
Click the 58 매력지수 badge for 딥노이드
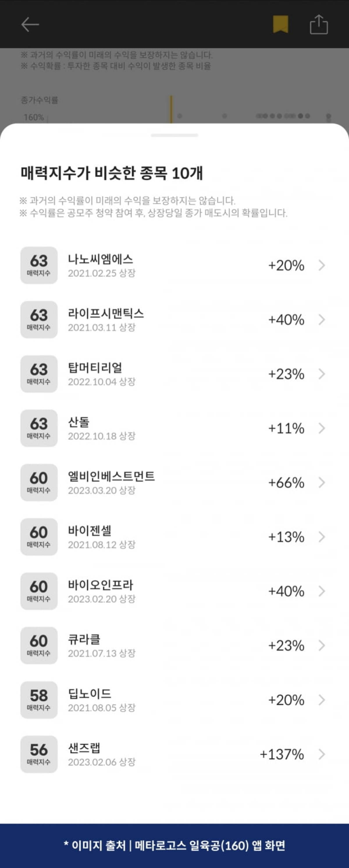(x=39, y=700)
